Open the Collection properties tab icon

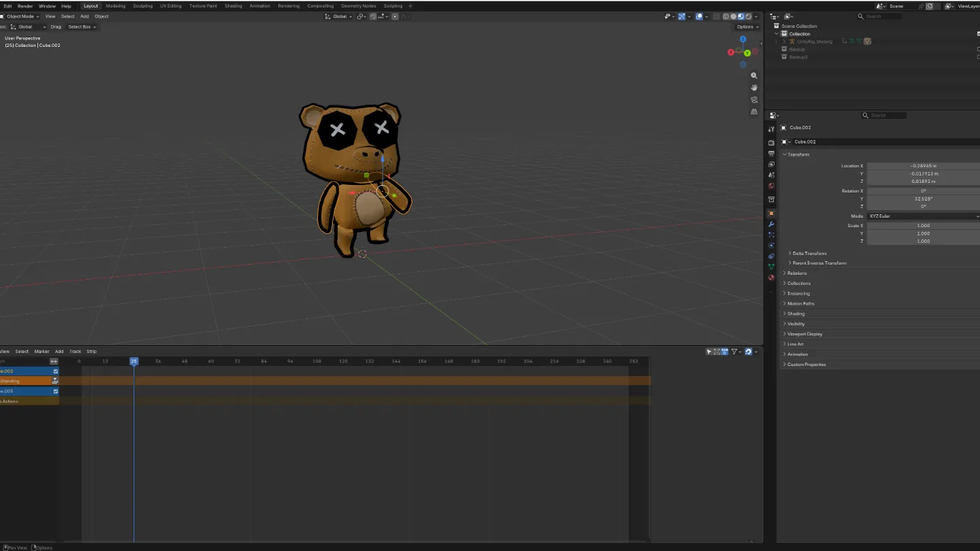coord(771,199)
